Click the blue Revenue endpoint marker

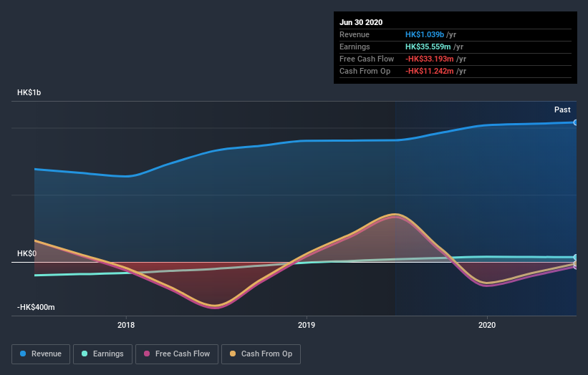click(x=576, y=122)
